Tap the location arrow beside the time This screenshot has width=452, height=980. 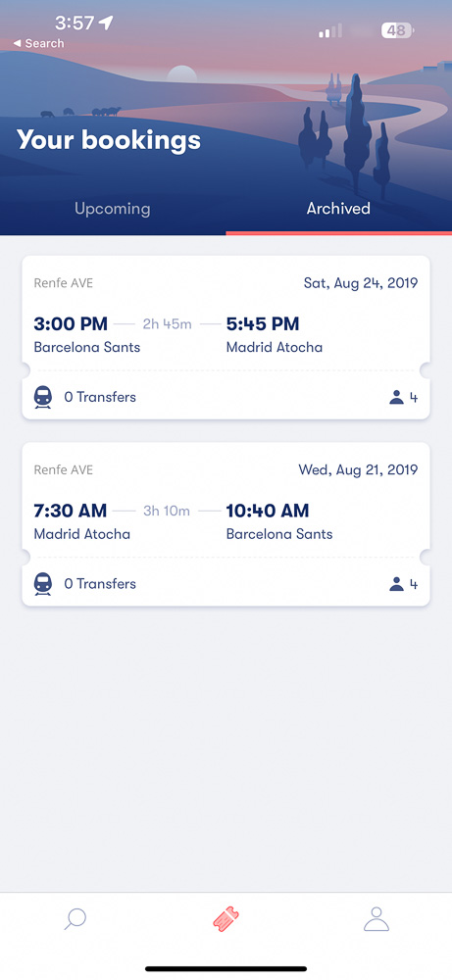pos(106,24)
